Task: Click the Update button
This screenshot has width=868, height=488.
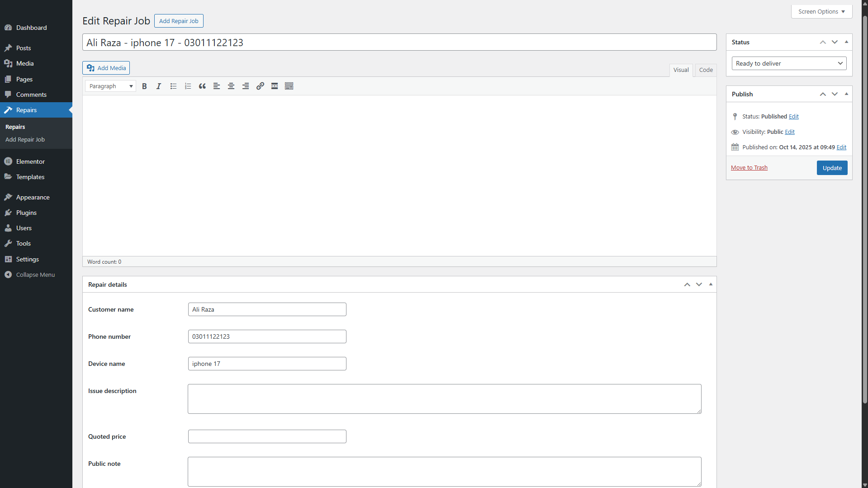Action: click(832, 168)
